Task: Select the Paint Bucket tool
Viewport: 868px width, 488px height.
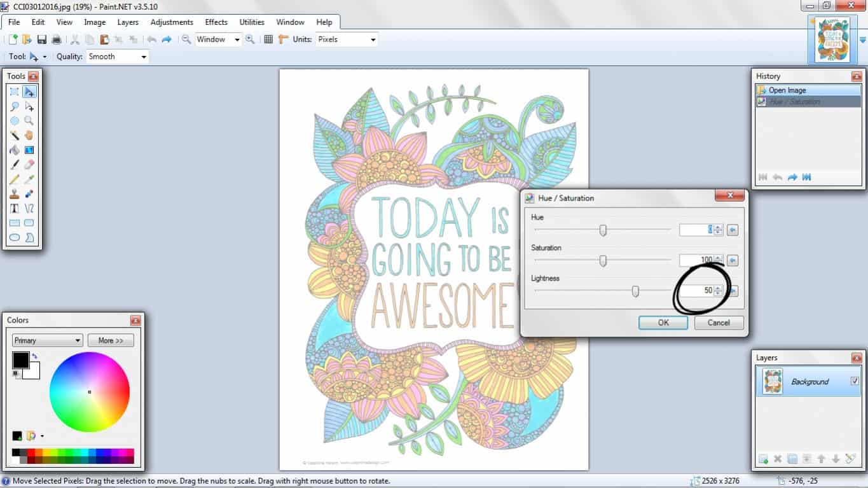Action: pos(14,150)
